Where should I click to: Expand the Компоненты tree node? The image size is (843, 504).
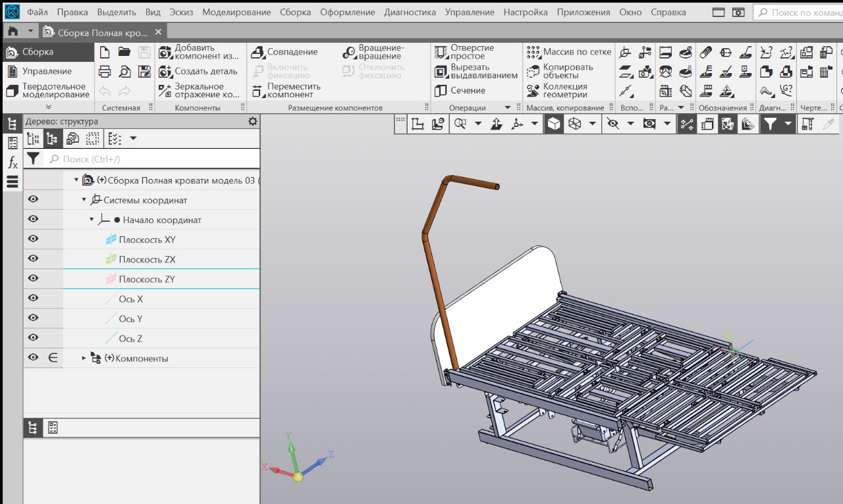pyautogui.click(x=84, y=358)
